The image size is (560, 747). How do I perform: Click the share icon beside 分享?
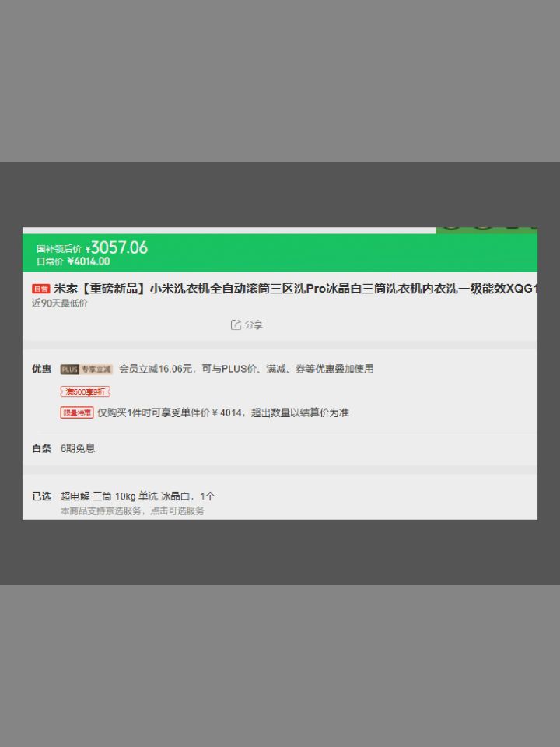(236, 325)
